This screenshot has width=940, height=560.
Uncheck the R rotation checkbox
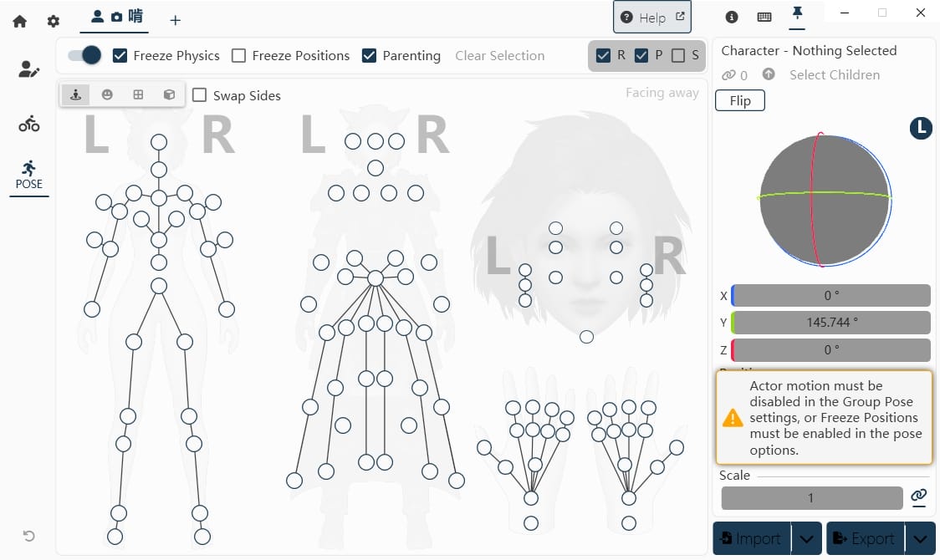click(x=603, y=56)
